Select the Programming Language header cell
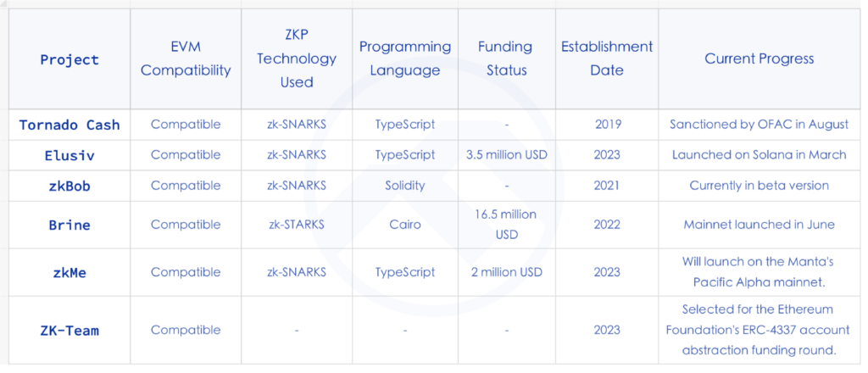The height and width of the screenshot is (373, 868). 405,59
